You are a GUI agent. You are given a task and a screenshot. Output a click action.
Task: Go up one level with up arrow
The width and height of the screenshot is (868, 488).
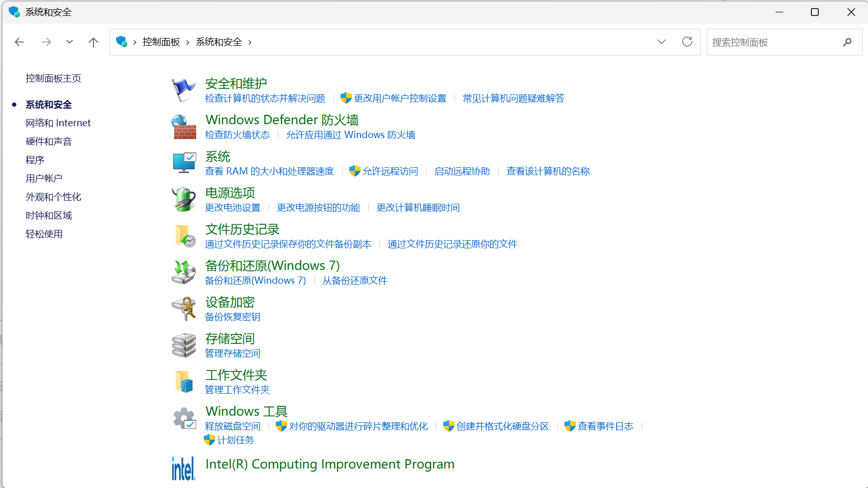coord(93,42)
